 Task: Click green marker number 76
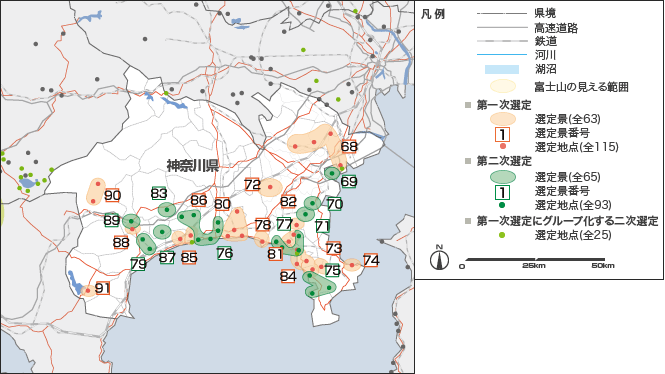click(224, 253)
